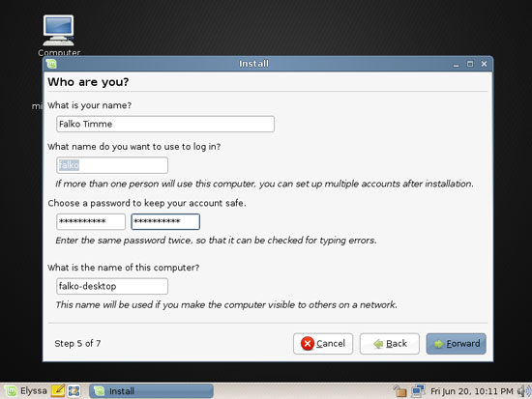532x399 pixels.
Task: Focus the login name field 'falko'
Action: [x=112, y=165]
